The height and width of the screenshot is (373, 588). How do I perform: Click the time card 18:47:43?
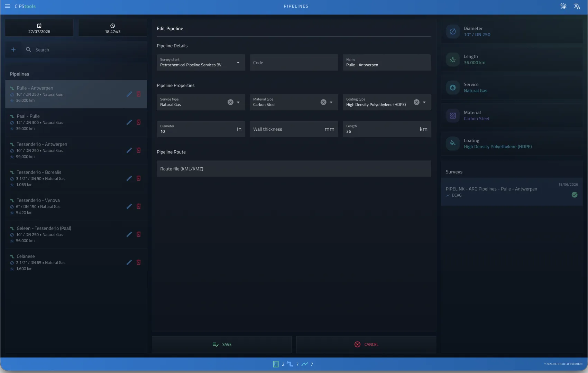click(x=113, y=28)
